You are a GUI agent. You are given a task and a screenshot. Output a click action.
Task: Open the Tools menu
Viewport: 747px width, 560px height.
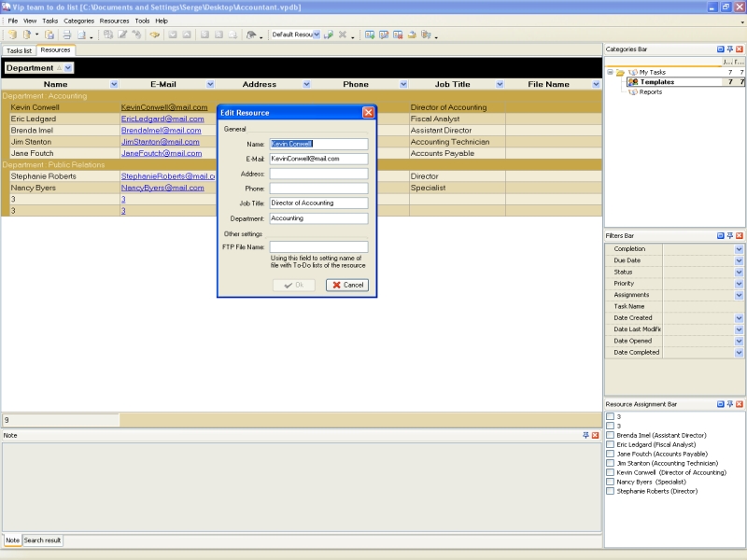(142, 21)
